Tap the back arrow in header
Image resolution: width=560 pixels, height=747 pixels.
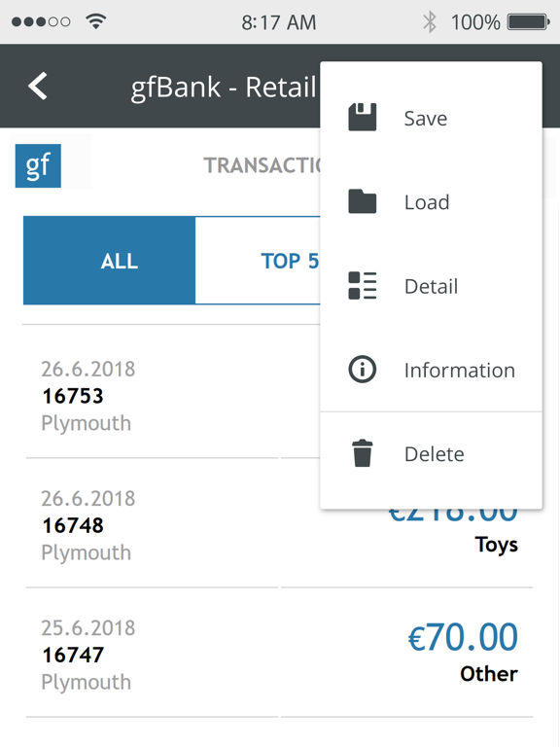[38, 87]
